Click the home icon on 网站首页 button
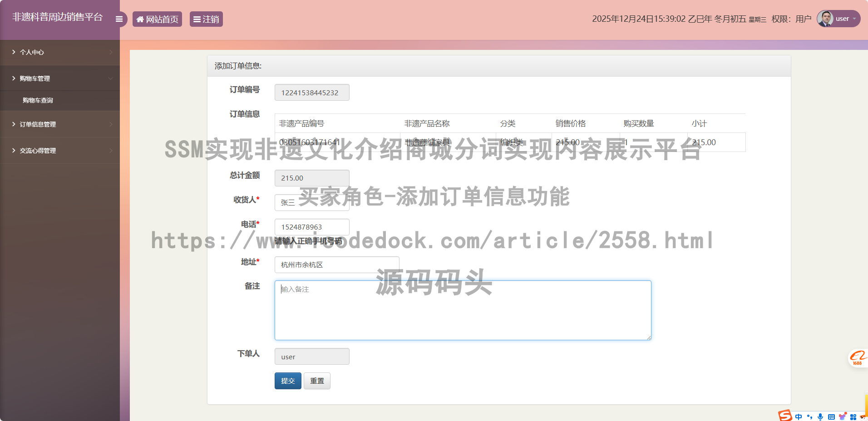The height and width of the screenshot is (421, 868). (x=140, y=19)
